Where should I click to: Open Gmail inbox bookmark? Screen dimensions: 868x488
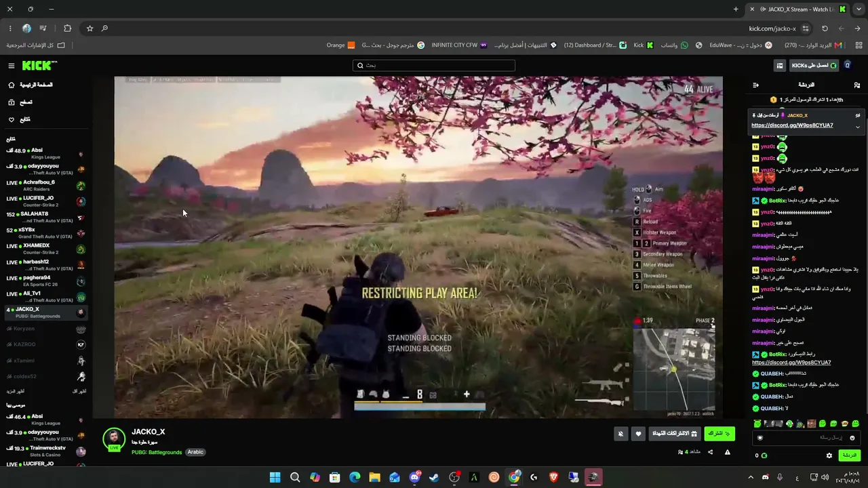pyautogui.click(x=813, y=45)
